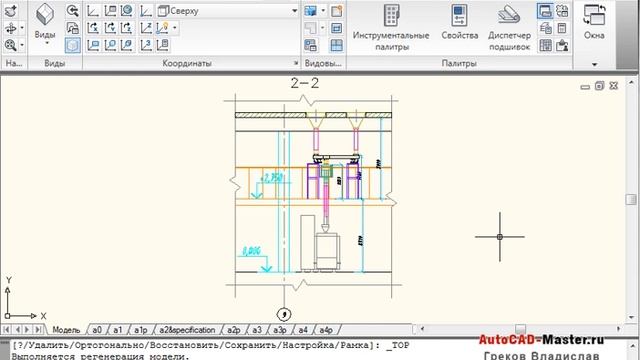Toggle UCS icon display with lightbulb
The width and height of the screenshot is (640, 360).
162,28
